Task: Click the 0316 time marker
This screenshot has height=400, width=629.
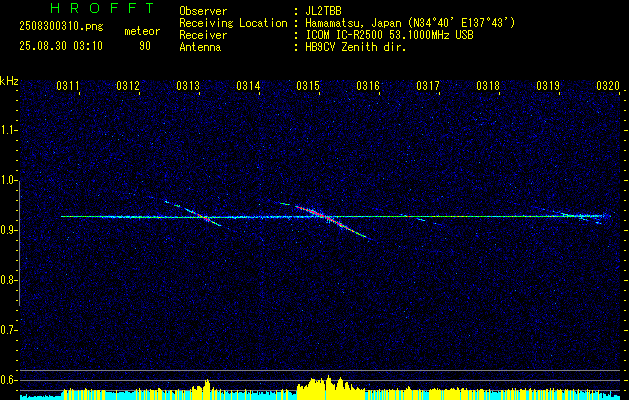Action: pyautogui.click(x=368, y=86)
